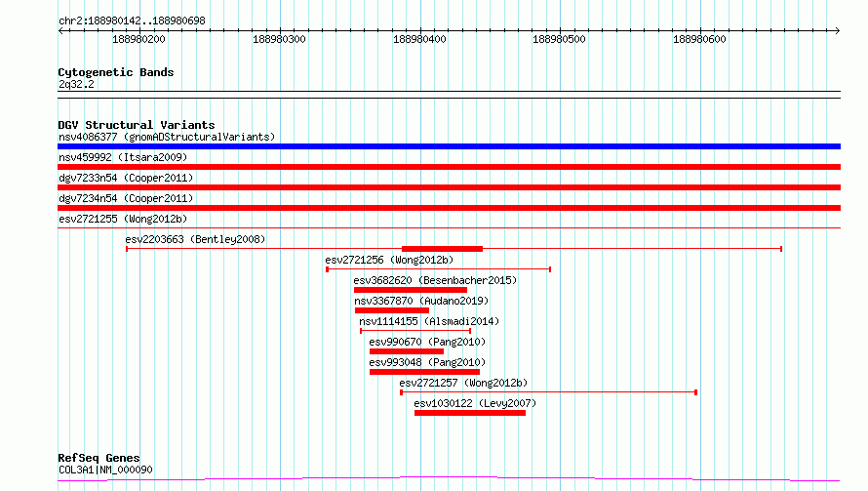
Task: Click the COL3A1|NM_000090 gene label
Action: click(x=105, y=470)
